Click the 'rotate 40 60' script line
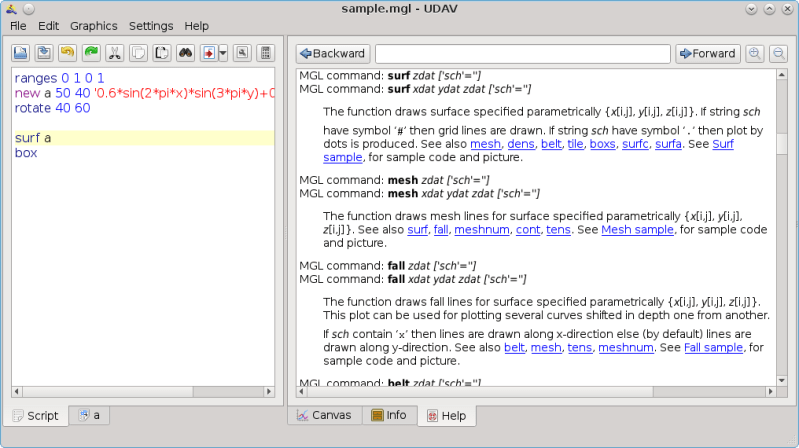 (143, 108)
